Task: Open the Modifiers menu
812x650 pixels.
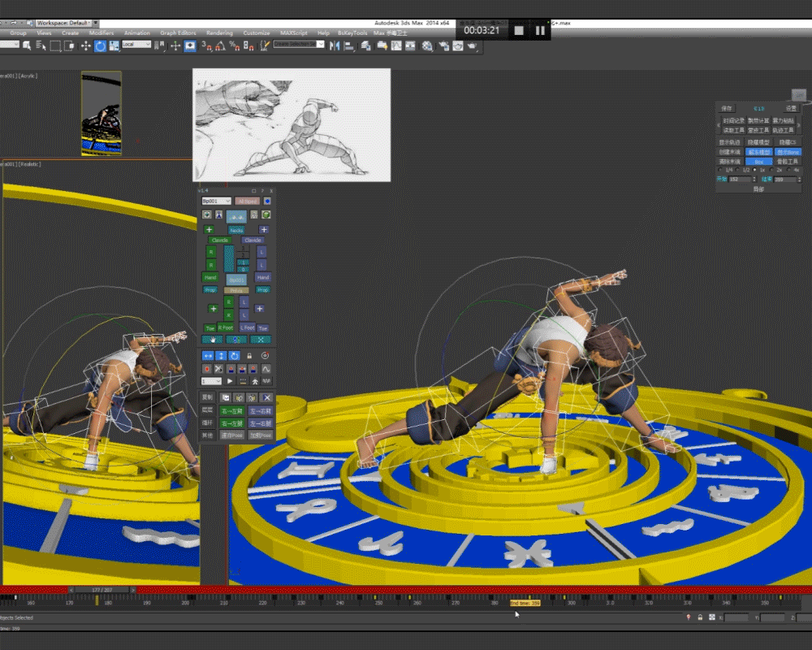Action: click(101, 32)
